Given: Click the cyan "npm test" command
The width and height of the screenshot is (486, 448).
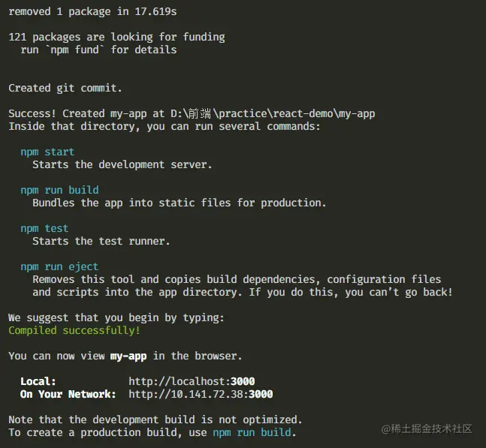Looking at the screenshot, I should click(44, 228).
